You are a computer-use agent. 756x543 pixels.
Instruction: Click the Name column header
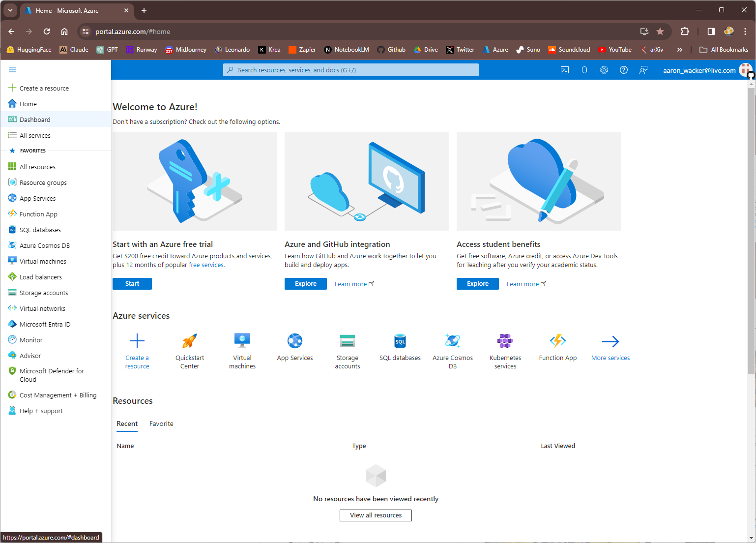click(x=125, y=446)
